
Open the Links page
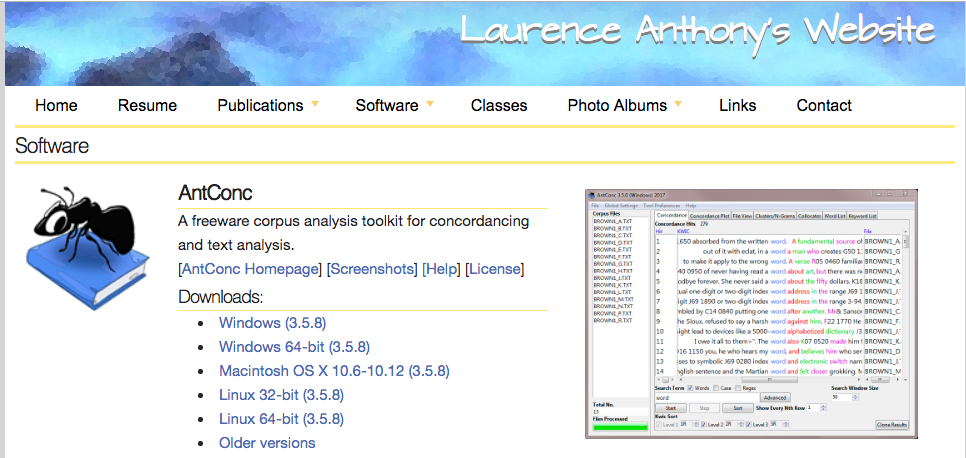pyautogui.click(x=737, y=105)
